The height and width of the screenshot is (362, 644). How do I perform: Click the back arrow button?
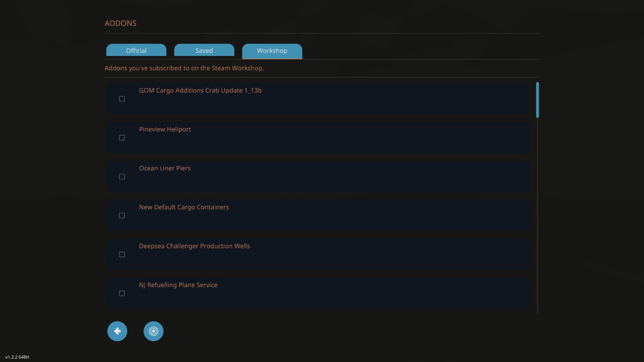click(117, 331)
